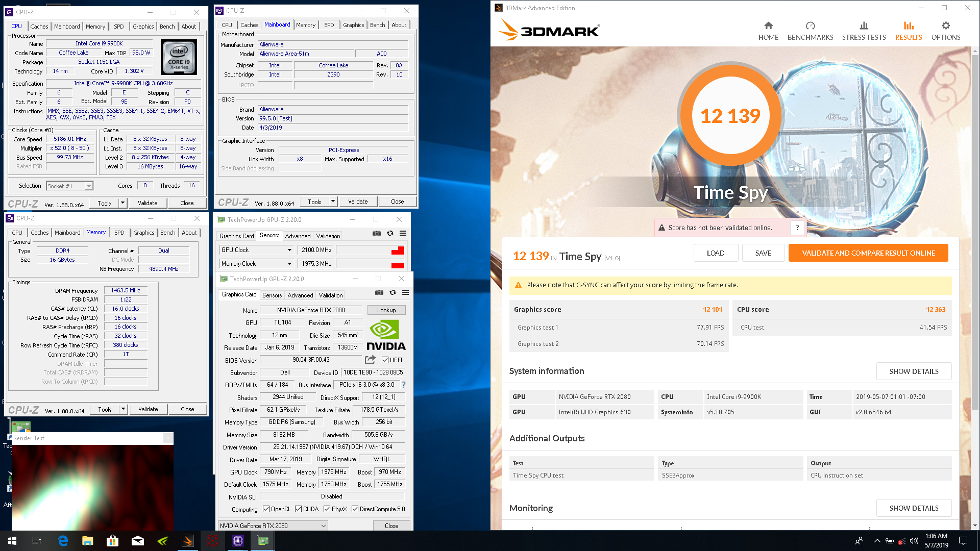The width and height of the screenshot is (980, 551).
Task: Click VALIDATE AND COMPARE RESULT ONLINE
Action: [x=868, y=253]
